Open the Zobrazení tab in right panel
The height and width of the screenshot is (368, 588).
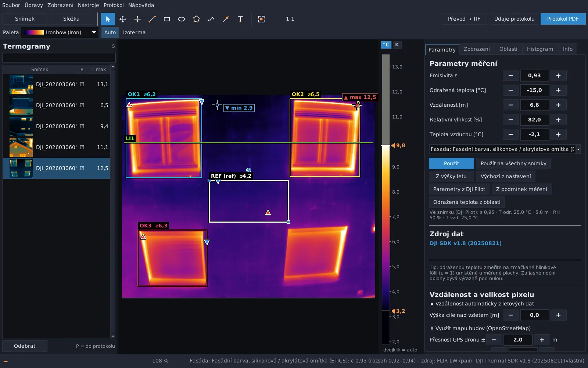(x=477, y=49)
